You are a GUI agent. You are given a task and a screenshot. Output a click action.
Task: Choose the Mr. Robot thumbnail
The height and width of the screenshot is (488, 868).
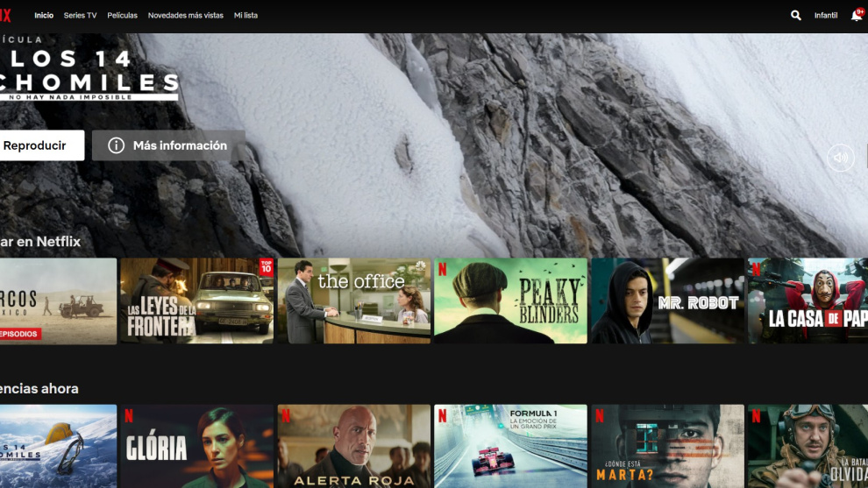pyautogui.click(x=667, y=301)
